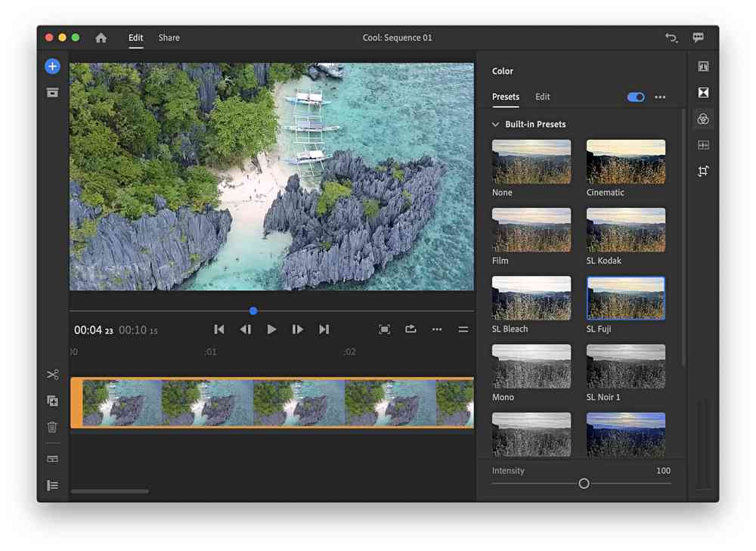Viewport: 756px width, 551px height.
Task: Click the Cool: Sequence 01 title
Action: pos(398,38)
